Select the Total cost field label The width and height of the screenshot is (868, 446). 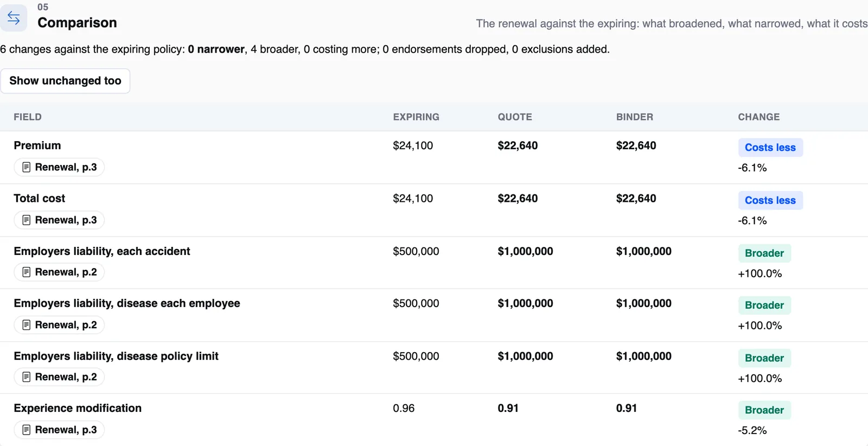click(39, 199)
